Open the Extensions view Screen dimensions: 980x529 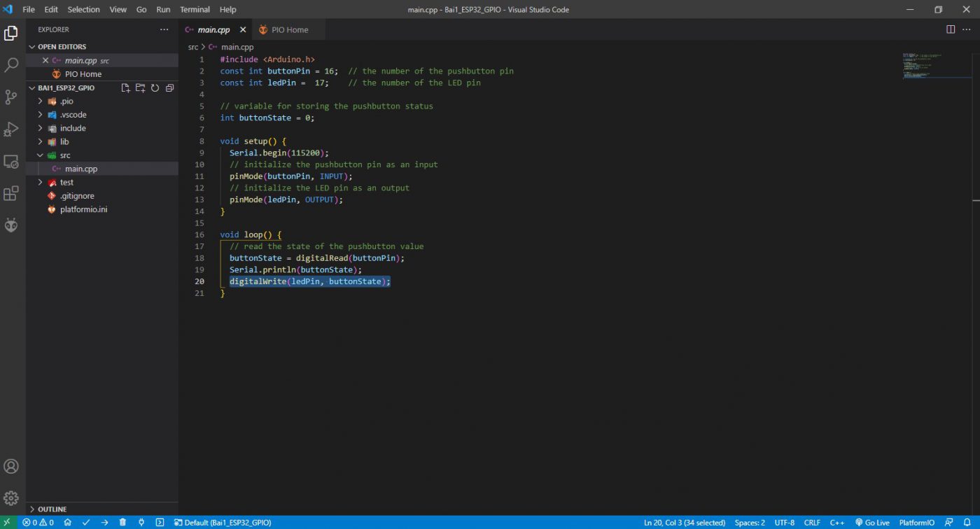[11, 194]
